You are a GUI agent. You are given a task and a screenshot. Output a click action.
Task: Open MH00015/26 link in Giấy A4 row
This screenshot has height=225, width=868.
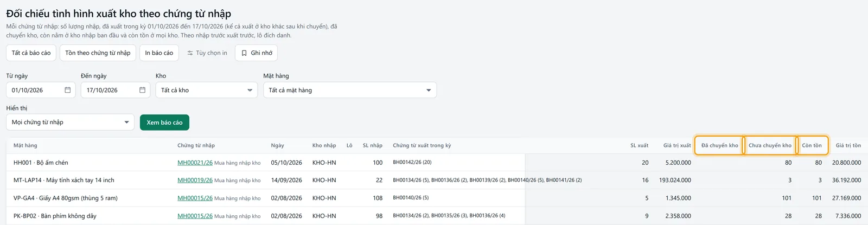195,198
